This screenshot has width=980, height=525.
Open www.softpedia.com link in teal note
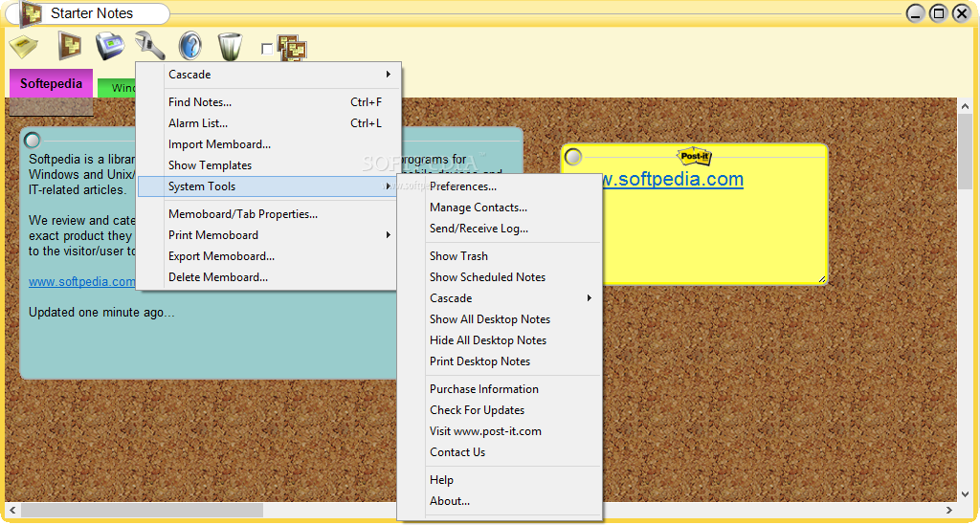[x=82, y=281]
